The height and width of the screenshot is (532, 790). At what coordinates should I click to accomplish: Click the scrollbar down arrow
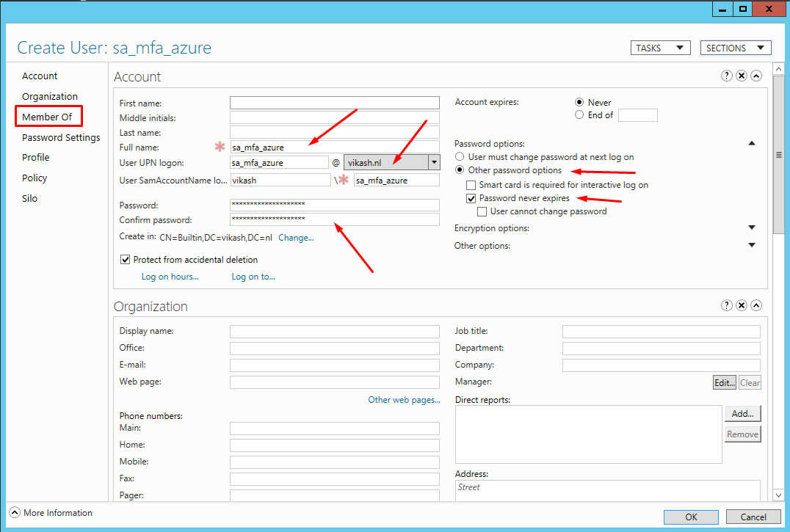coord(778,495)
